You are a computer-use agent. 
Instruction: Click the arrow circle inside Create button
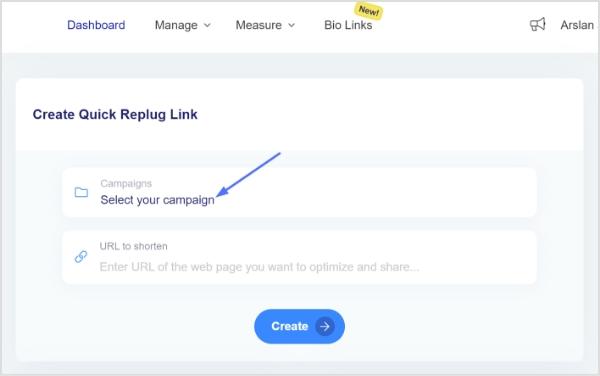click(x=325, y=326)
